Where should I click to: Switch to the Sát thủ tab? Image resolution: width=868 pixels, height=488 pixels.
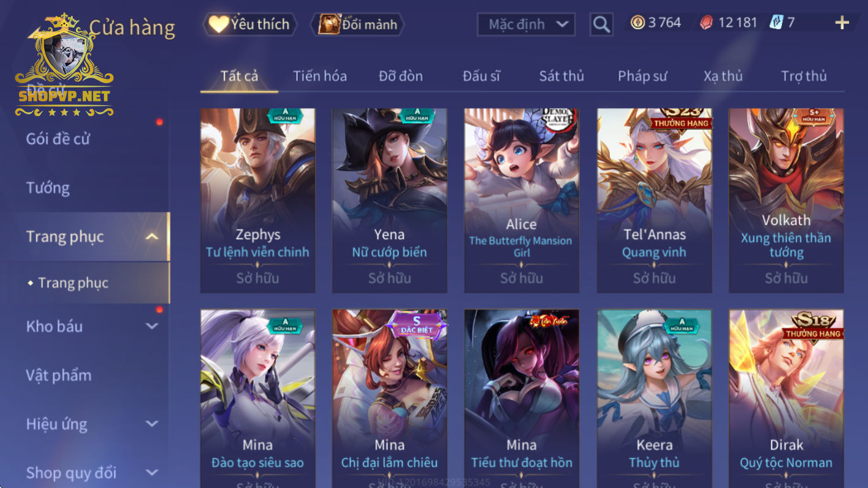pos(562,76)
